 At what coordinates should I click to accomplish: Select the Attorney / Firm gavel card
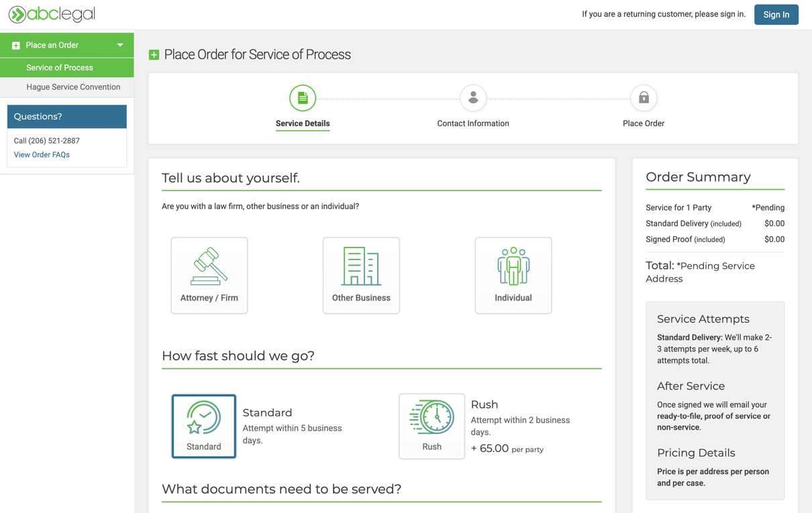pyautogui.click(x=209, y=275)
